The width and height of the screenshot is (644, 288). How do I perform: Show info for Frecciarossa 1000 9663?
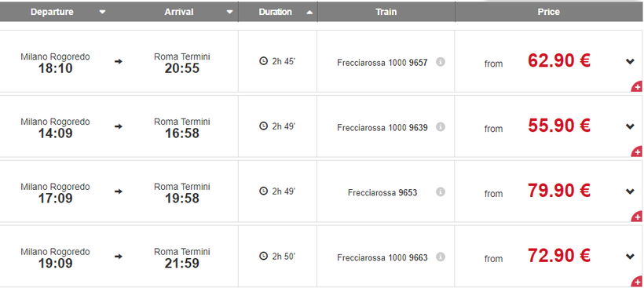[x=441, y=257]
